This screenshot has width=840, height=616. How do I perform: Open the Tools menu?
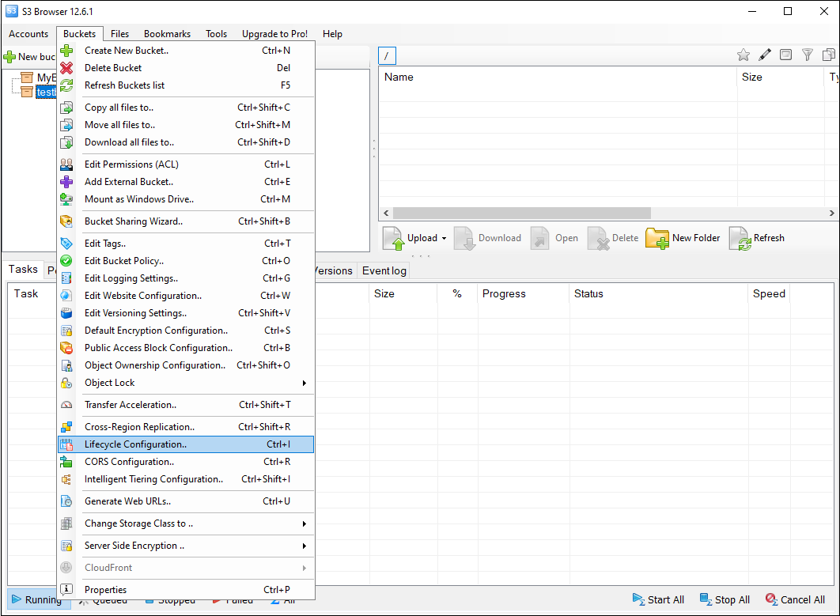217,34
